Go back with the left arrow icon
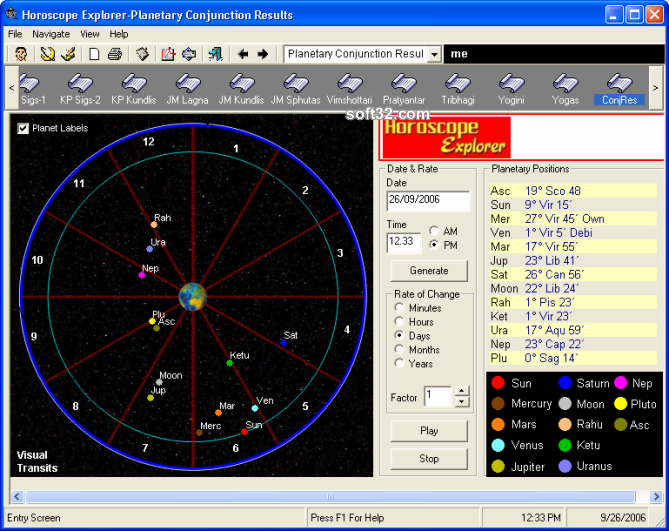 243,54
